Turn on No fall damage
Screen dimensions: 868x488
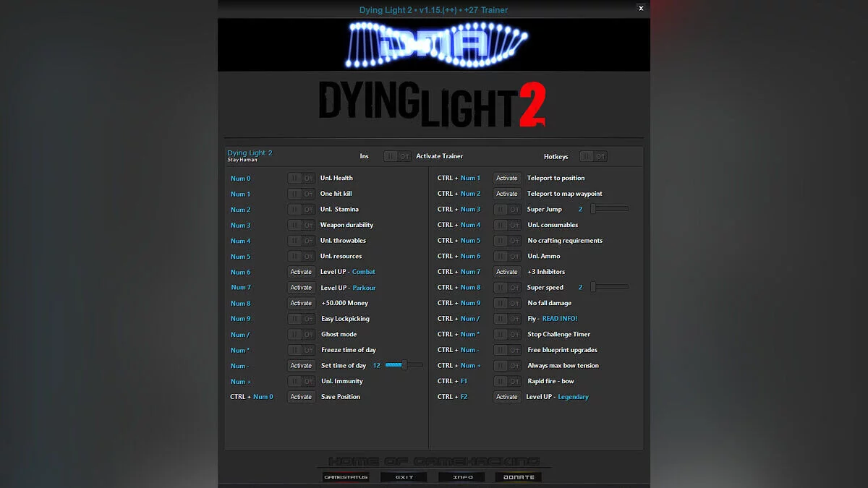coord(507,303)
